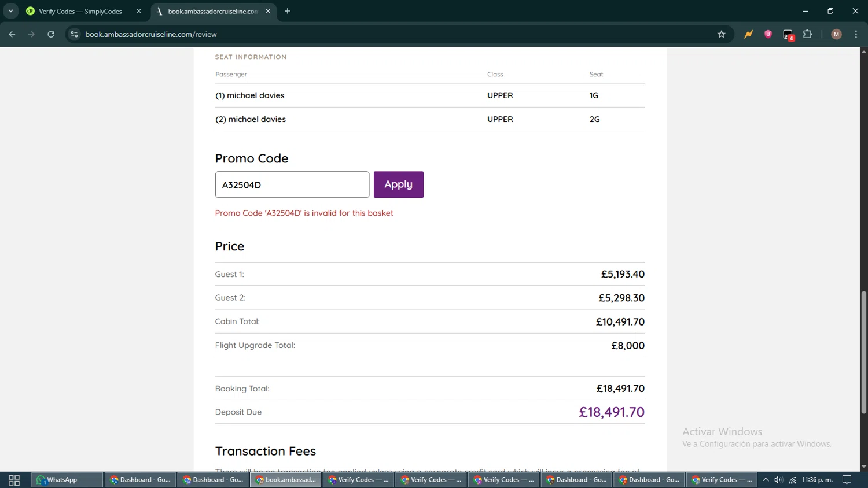This screenshot has width=868, height=488.
Task: Click the invalid promo code error message
Action: point(304,213)
